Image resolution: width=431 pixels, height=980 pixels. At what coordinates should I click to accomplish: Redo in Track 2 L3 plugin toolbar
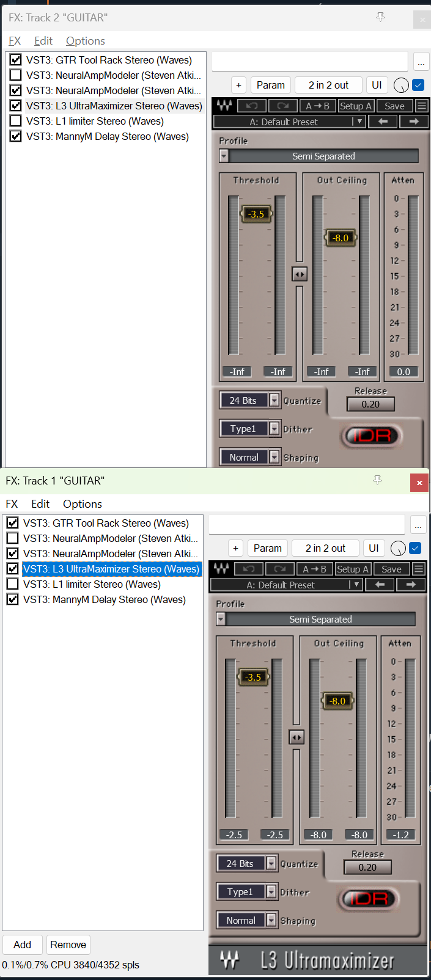point(282,106)
